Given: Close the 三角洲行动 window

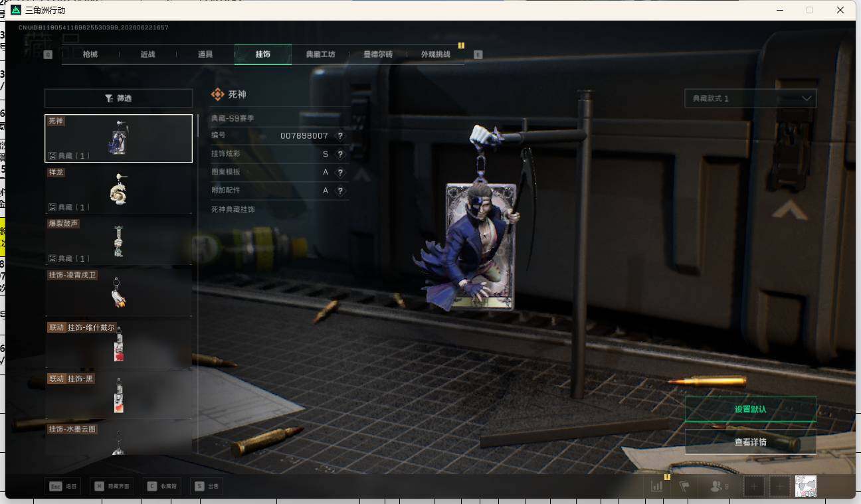Looking at the screenshot, I should click(x=840, y=10).
